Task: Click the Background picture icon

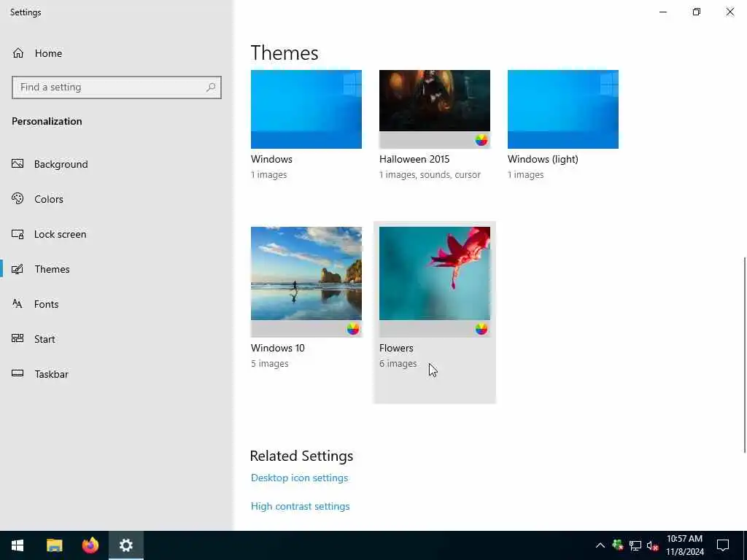Action: [x=18, y=164]
